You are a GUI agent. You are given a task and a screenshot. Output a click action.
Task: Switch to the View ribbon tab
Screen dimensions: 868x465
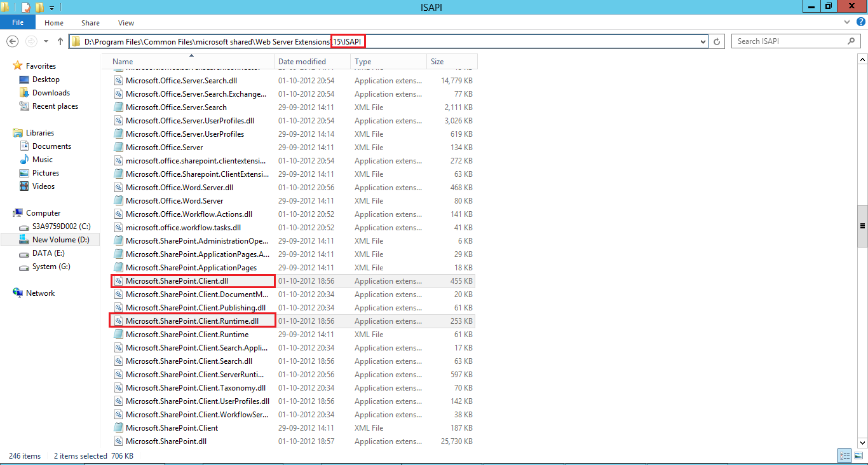(x=126, y=23)
